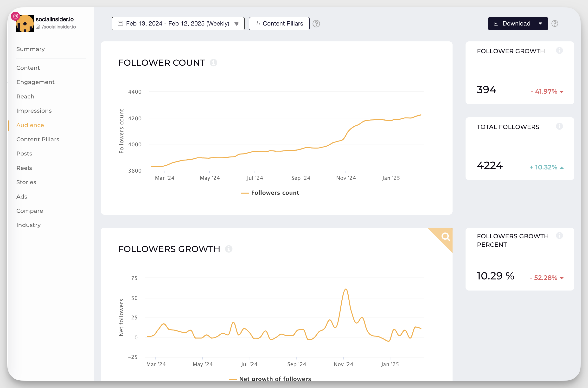Viewport: 588px width, 388px height.
Task: Open the Download options menu
Action: coord(540,23)
